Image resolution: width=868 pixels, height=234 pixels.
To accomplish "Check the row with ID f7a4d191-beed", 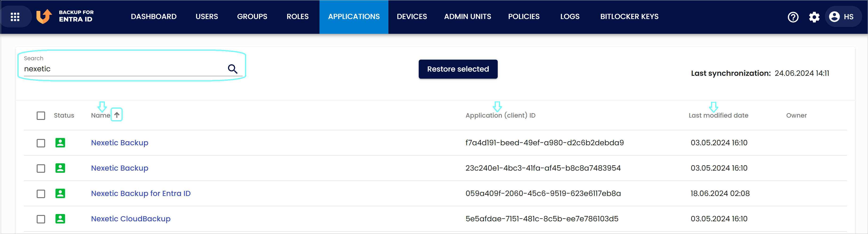I will 41,143.
